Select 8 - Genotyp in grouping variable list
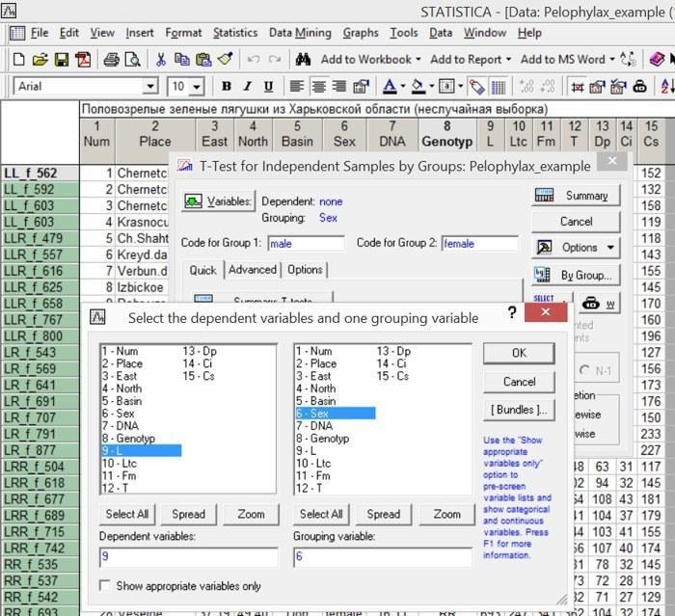 coord(322,439)
